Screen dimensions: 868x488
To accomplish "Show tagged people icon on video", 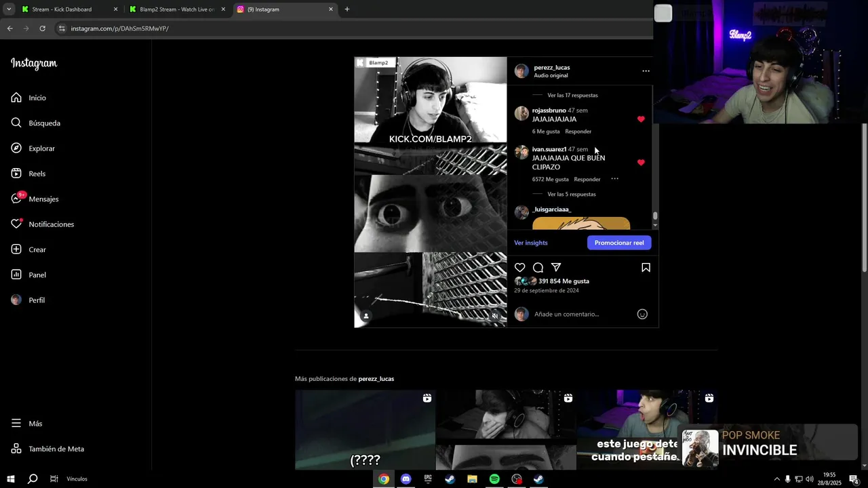I will pos(366,316).
